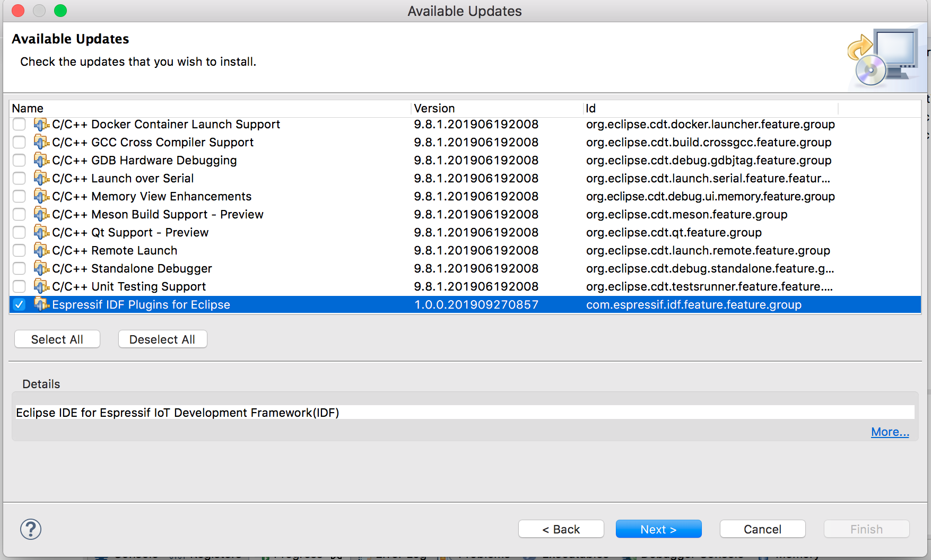Click the plugin icon beside C/C++ Standalone Debugger
Viewport: 931px width, 560px height.
point(41,268)
